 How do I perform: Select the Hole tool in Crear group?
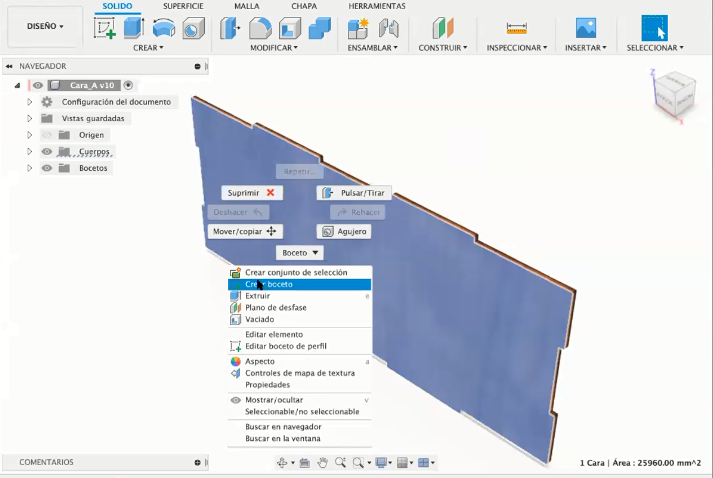pos(193,28)
